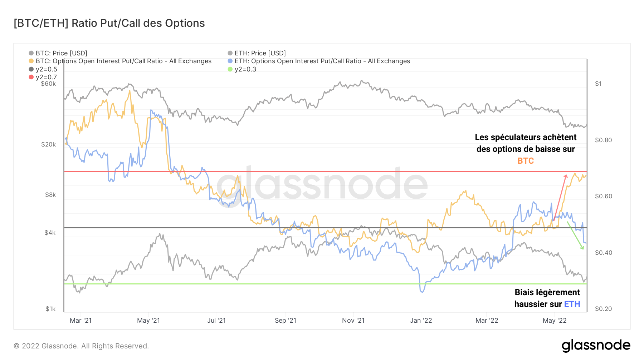
Task: Select the Mar '21 x-axis tick label
Action: 80,321
